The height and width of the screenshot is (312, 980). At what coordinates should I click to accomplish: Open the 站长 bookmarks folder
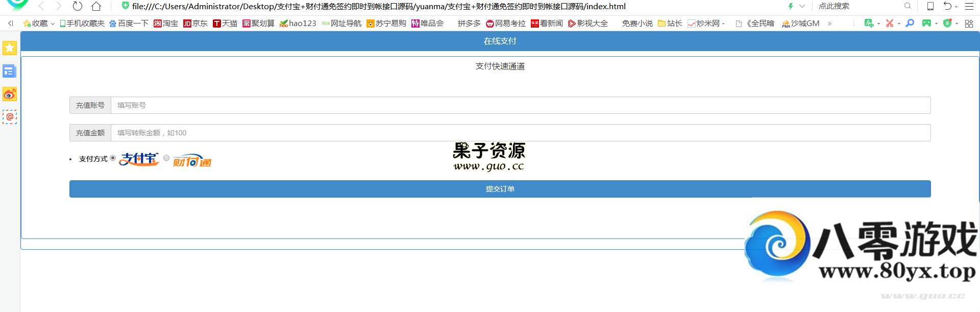pos(670,23)
